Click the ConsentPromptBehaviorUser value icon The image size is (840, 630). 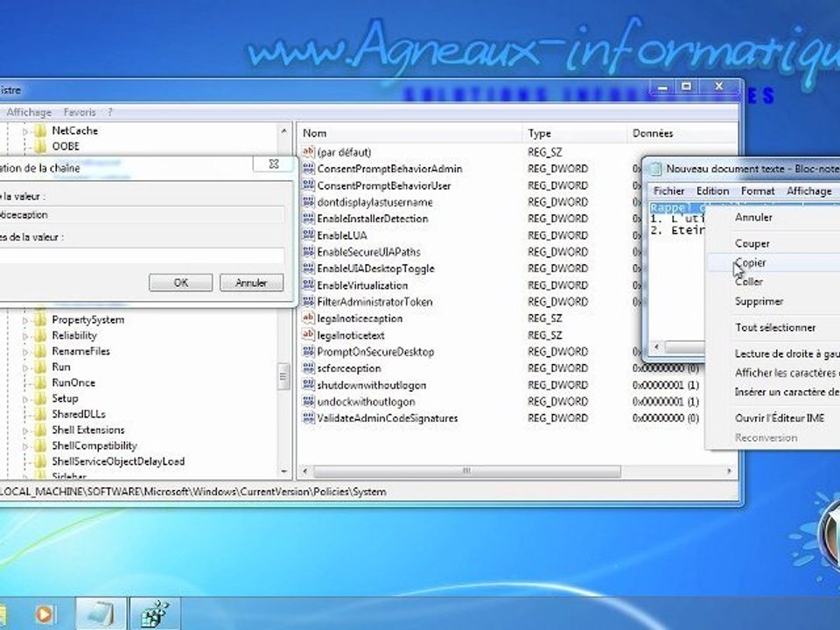pos(309,185)
